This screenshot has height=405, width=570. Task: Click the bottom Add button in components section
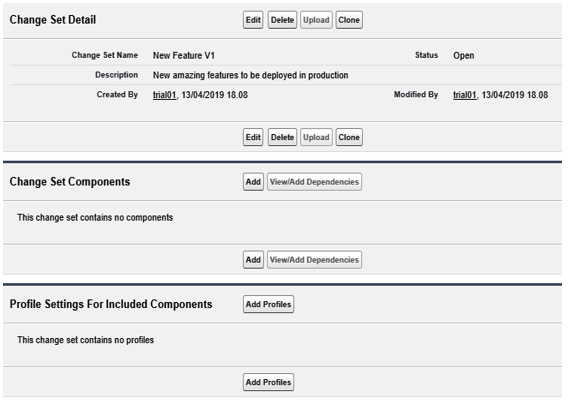(x=253, y=260)
